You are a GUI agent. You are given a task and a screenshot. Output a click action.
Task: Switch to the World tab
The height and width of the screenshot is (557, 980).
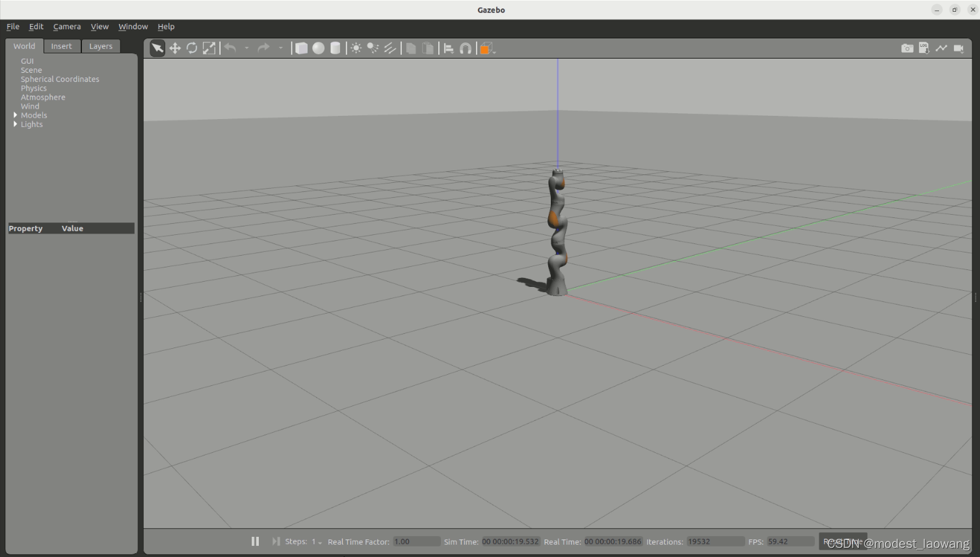(24, 46)
